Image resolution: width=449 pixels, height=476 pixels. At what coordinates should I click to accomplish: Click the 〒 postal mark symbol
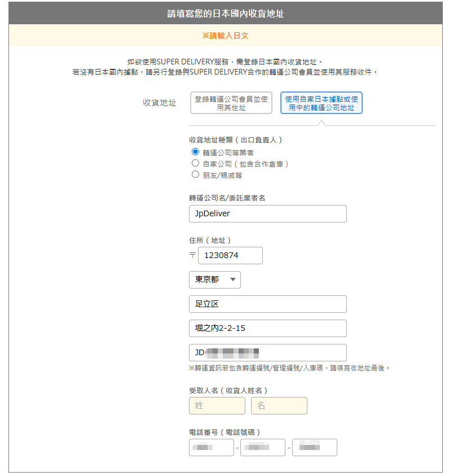(192, 255)
